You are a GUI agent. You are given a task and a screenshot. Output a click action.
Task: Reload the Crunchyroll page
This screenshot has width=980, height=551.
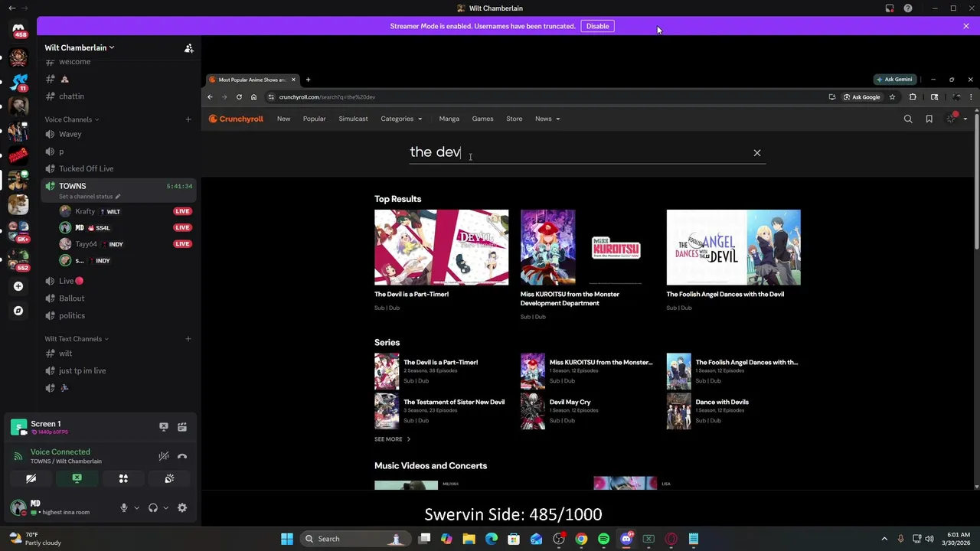click(x=239, y=97)
